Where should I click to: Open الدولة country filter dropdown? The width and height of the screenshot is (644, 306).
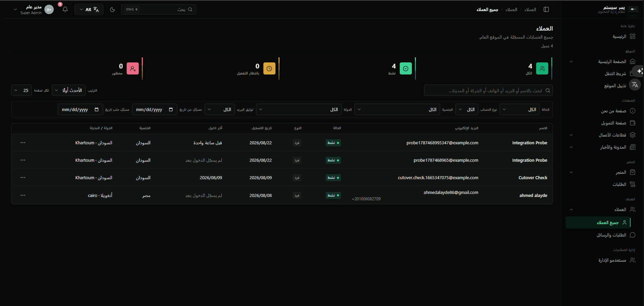point(299,110)
